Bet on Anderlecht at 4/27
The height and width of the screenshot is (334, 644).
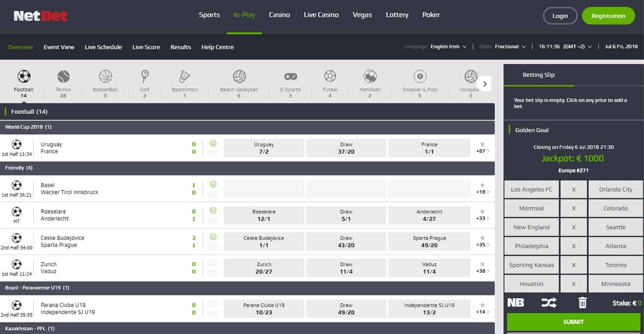point(429,215)
